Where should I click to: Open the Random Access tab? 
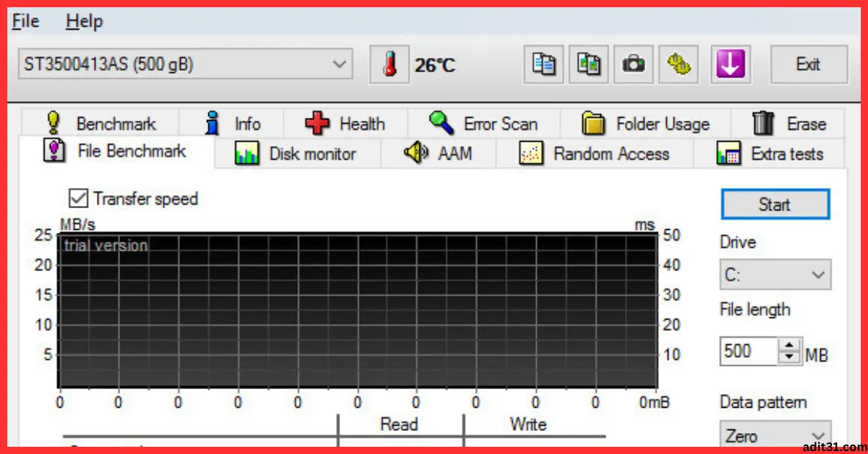pyautogui.click(x=595, y=154)
